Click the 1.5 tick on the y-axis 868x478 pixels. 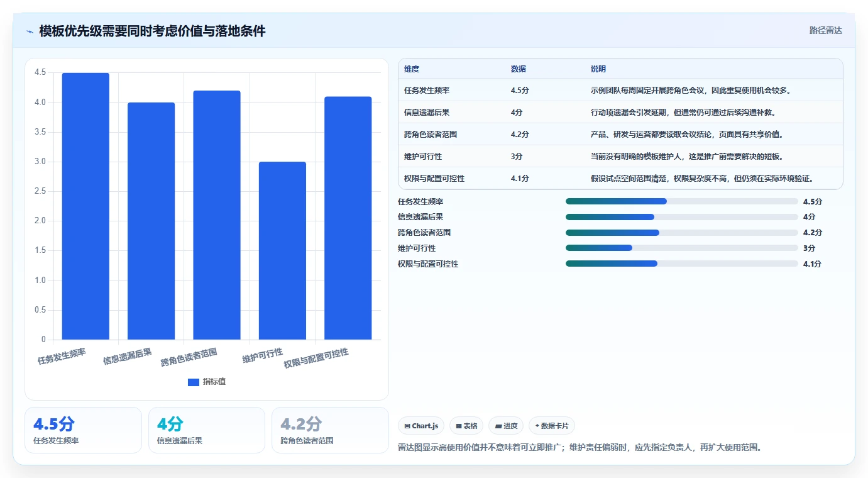pyautogui.click(x=40, y=250)
